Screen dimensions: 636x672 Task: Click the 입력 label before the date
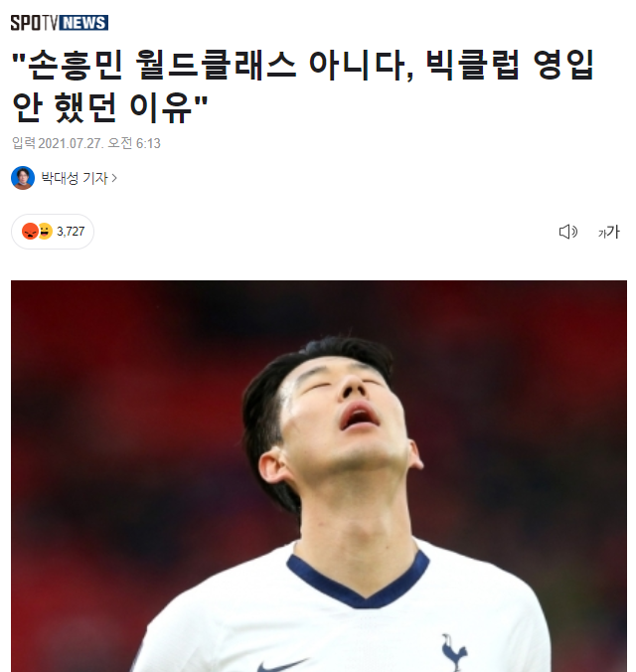point(24,143)
